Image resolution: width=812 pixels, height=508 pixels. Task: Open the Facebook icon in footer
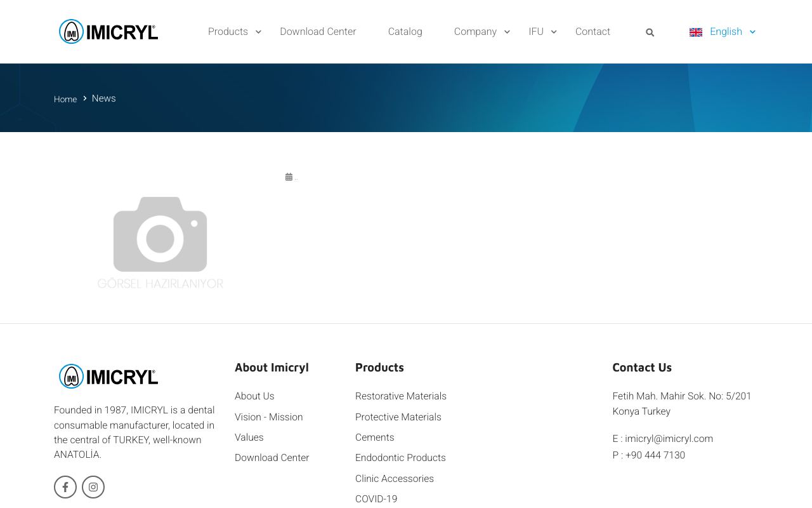pos(65,487)
